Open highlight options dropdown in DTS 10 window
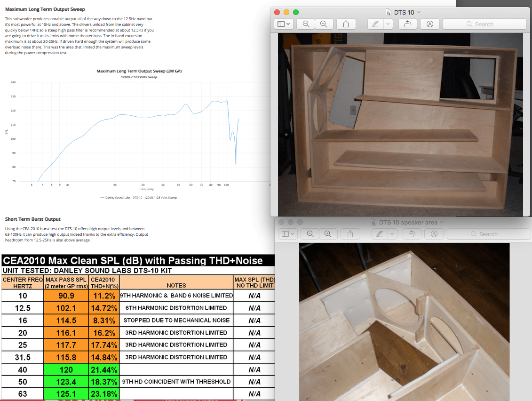The image size is (532, 401). click(x=388, y=24)
